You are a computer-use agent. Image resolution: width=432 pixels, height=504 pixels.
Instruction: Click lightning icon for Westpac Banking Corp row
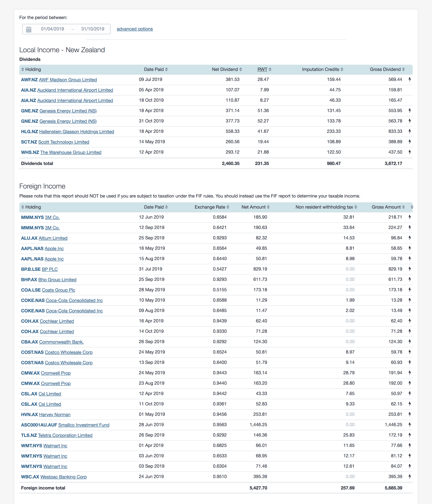(410, 476)
